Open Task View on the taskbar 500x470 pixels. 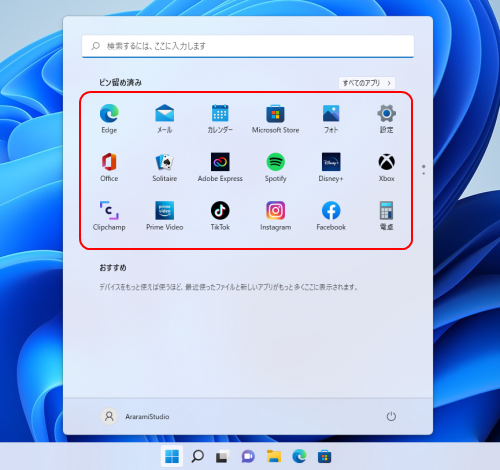pos(223,456)
